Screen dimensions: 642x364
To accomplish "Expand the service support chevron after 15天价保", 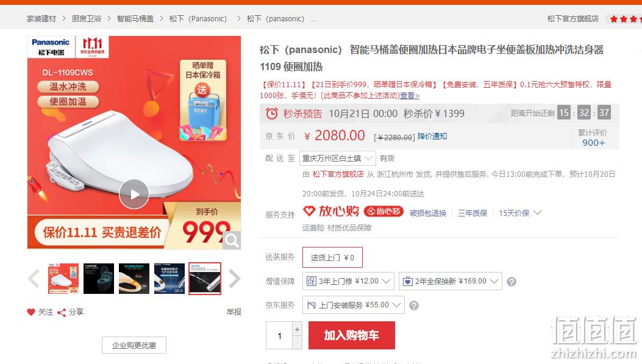I will 538,213.
